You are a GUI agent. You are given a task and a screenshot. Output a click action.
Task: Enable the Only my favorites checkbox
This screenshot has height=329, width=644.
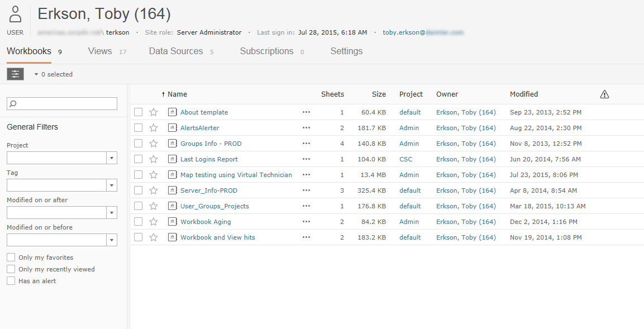pyautogui.click(x=9, y=257)
